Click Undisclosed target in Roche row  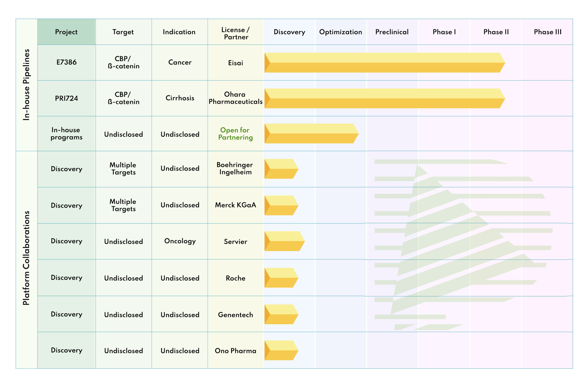coord(124,278)
